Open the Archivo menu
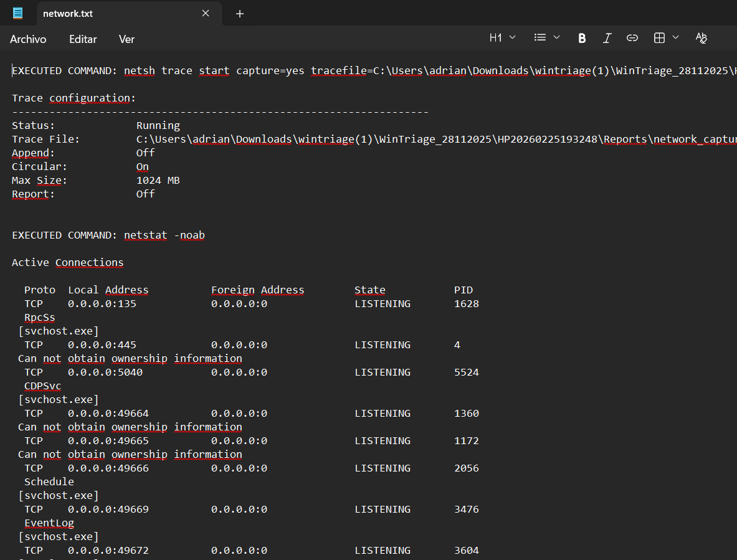Image resolution: width=737 pixels, height=560 pixels. pos(28,39)
